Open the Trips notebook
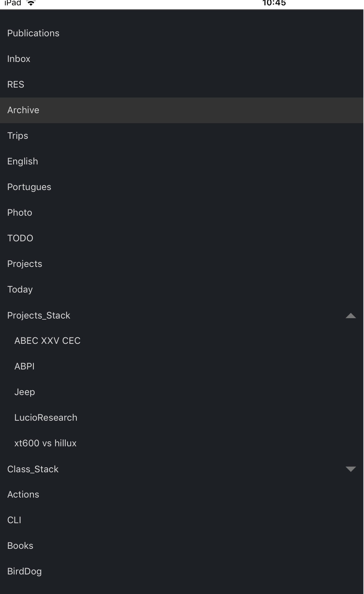The image size is (364, 594). coord(18,136)
